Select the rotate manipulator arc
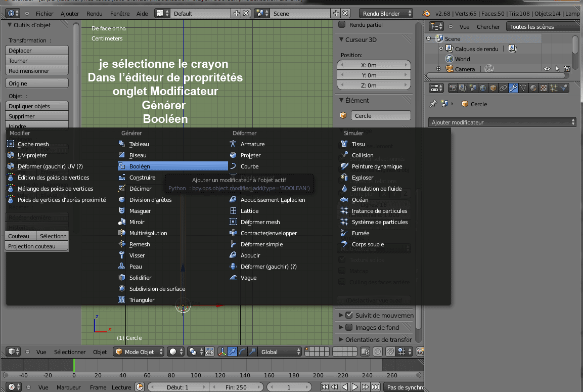The height and width of the screenshot is (392, 583). (x=242, y=352)
